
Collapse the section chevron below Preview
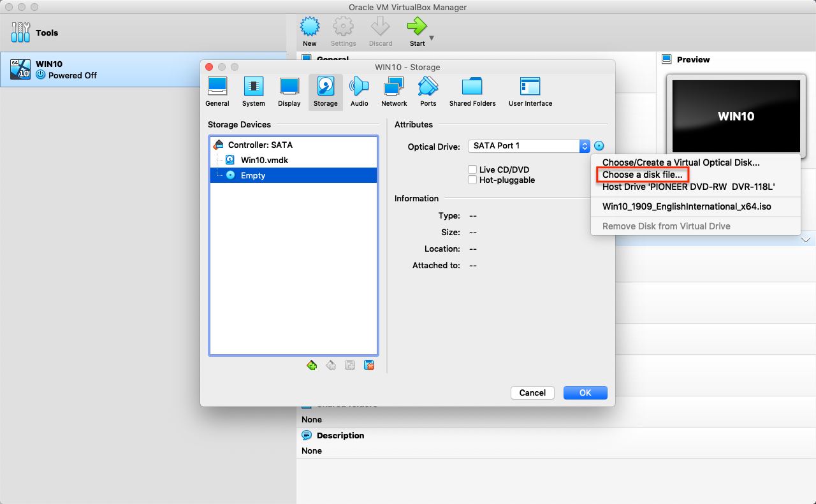tap(806, 240)
